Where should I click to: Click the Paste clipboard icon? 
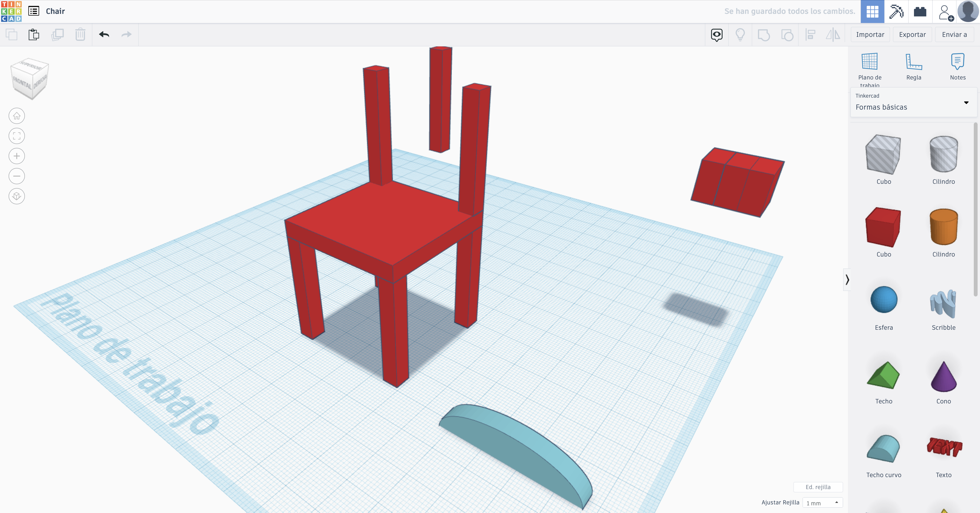(34, 35)
